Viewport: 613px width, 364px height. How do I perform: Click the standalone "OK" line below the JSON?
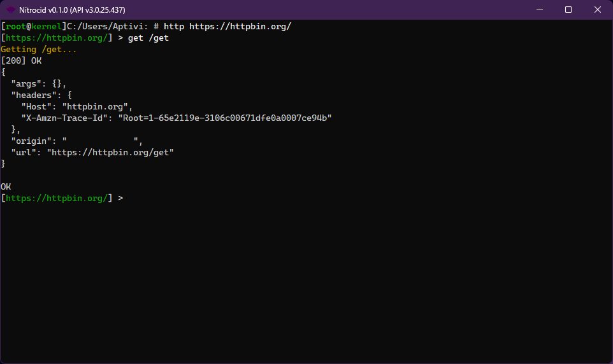pos(6,187)
